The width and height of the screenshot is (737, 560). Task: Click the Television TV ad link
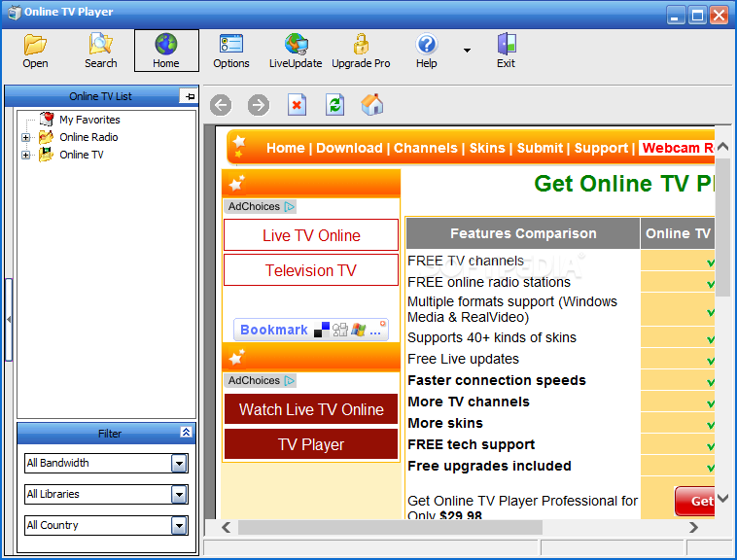coord(311,270)
